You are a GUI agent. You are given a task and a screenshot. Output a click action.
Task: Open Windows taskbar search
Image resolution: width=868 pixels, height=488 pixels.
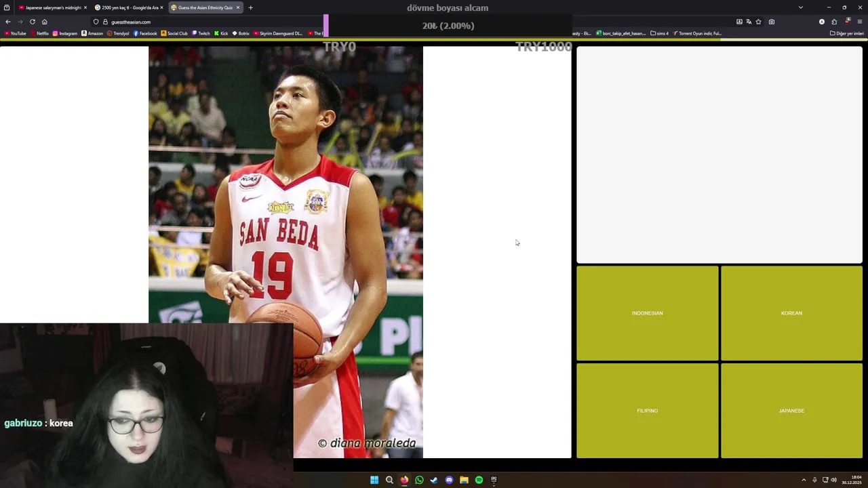coord(389,480)
